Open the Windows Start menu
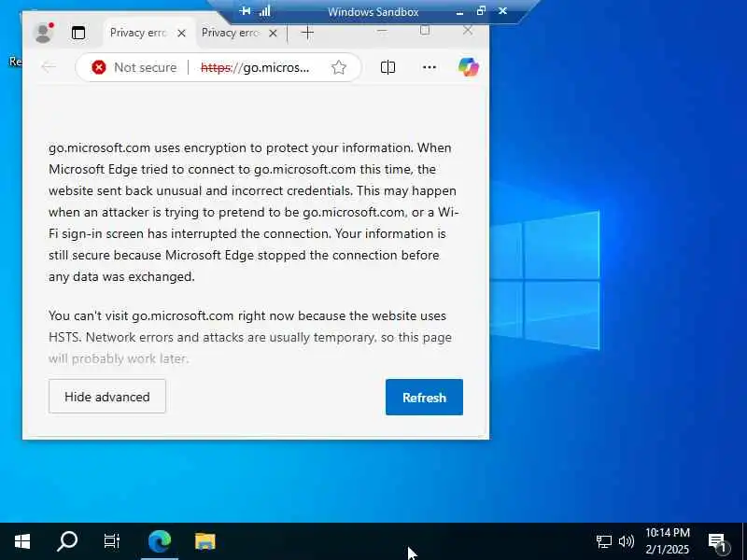This screenshot has height=560, width=747. click(21, 541)
